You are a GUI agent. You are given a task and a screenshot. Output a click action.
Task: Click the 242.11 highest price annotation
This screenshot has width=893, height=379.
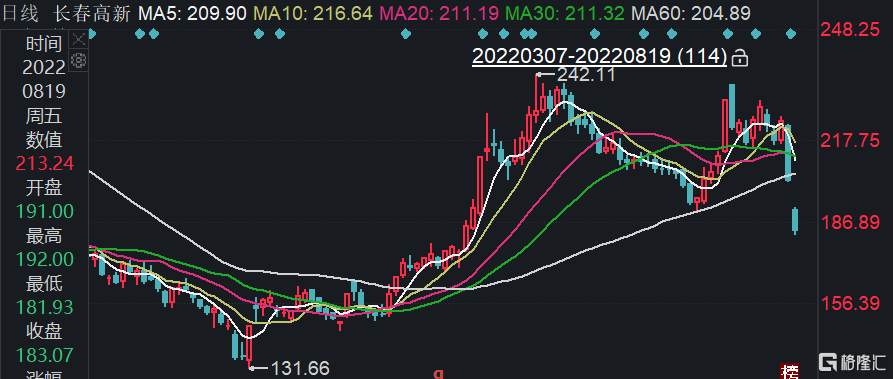pos(586,75)
